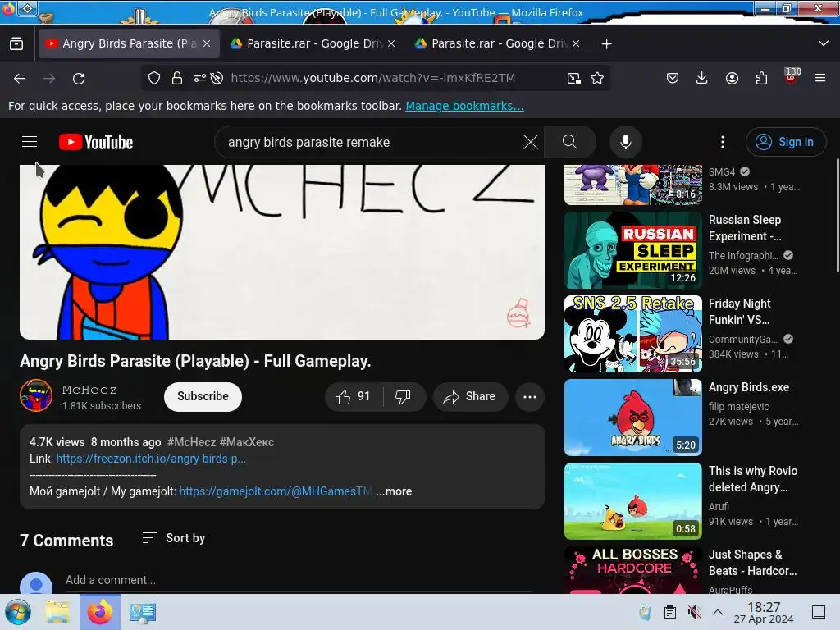This screenshot has height=630, width=840.
Task: Open the Windows Start menu
Action: click(18, 612)
